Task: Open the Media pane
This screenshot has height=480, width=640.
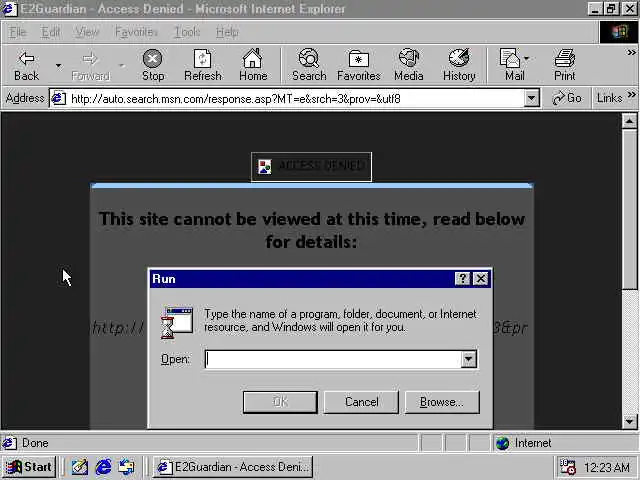Action: 409,65
